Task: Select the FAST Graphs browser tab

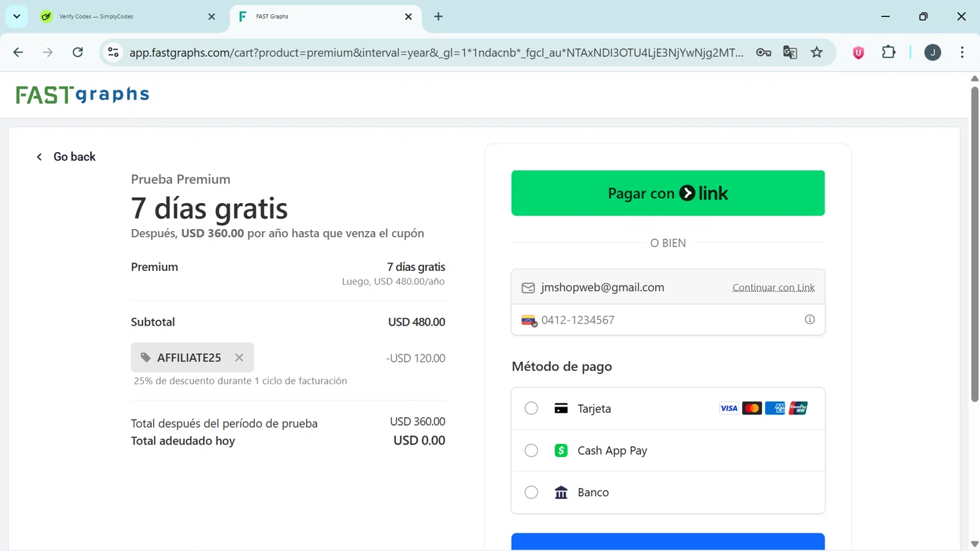Action: [x=325, y=16]
